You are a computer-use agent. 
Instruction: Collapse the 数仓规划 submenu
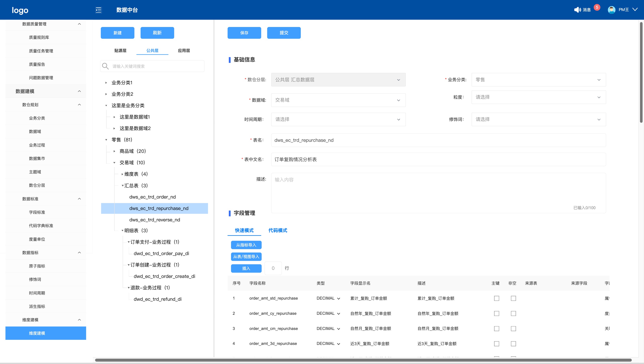click(79, 105)
